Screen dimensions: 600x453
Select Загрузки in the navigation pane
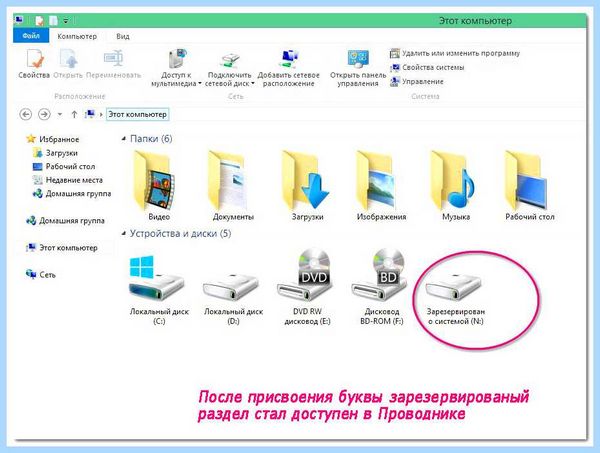(x=55, y=153)
